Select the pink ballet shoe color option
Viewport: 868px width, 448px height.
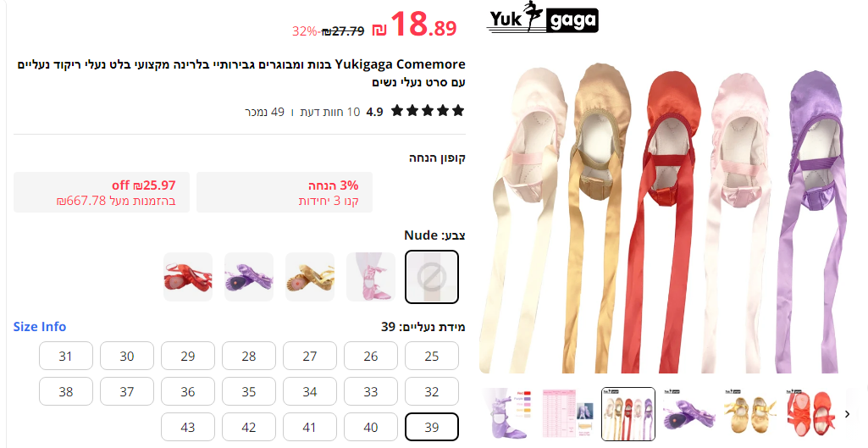(x=371, y=277)
